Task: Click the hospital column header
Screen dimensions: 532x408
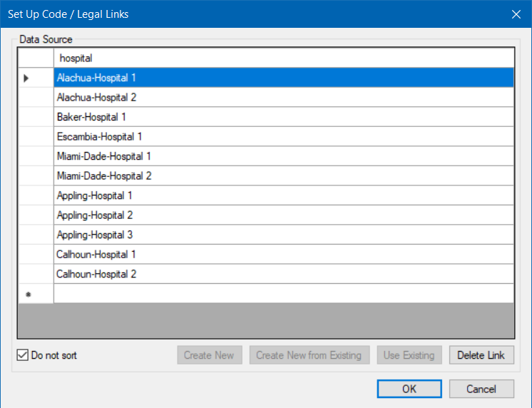Action: click(283, 58)
